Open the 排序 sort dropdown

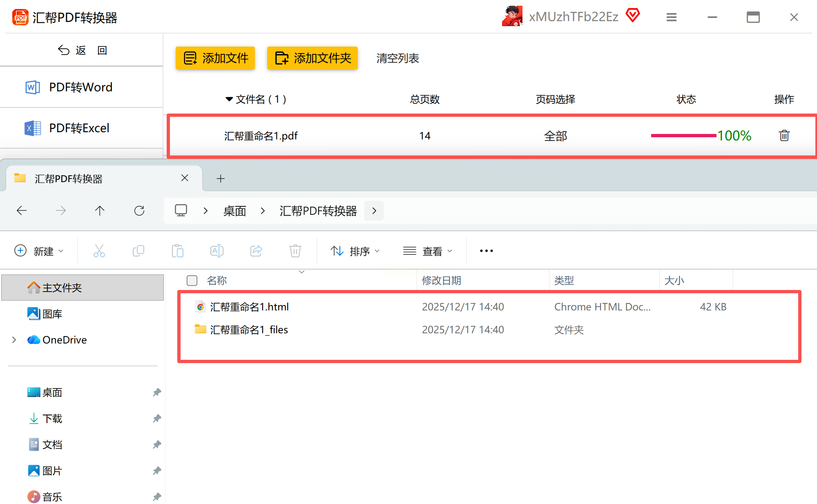click(355, 251)
